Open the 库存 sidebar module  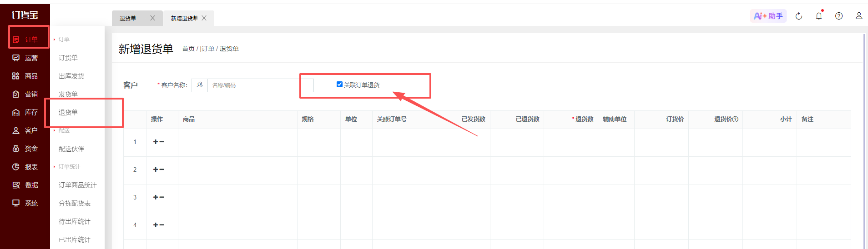click(x=25, y=112)
